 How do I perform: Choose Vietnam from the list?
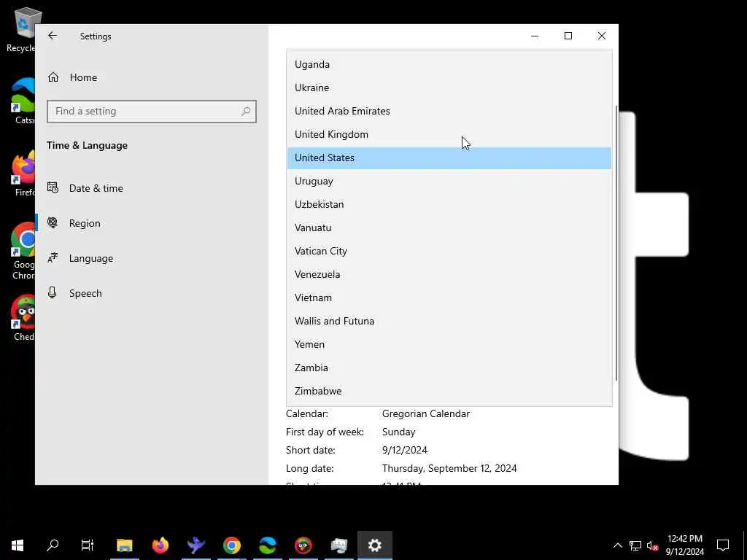click(x=449, y=297)
